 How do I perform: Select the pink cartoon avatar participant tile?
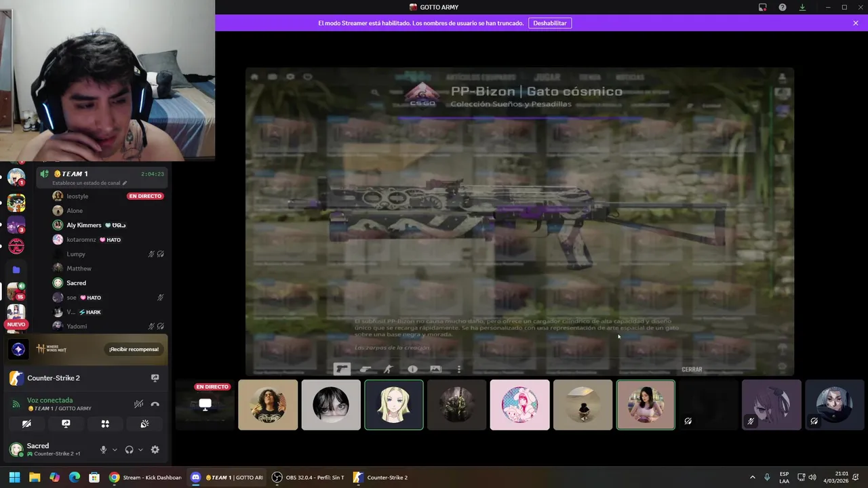[520, 405]
